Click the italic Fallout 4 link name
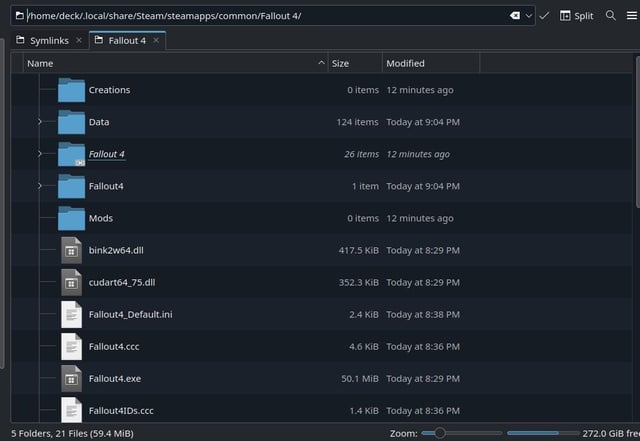 (107, 154)
